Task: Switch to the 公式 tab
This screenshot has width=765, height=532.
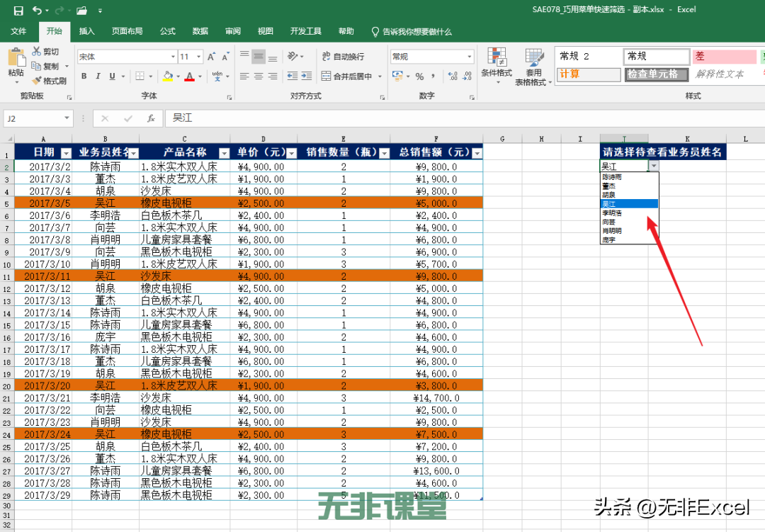Action: [x=167, y=31]
